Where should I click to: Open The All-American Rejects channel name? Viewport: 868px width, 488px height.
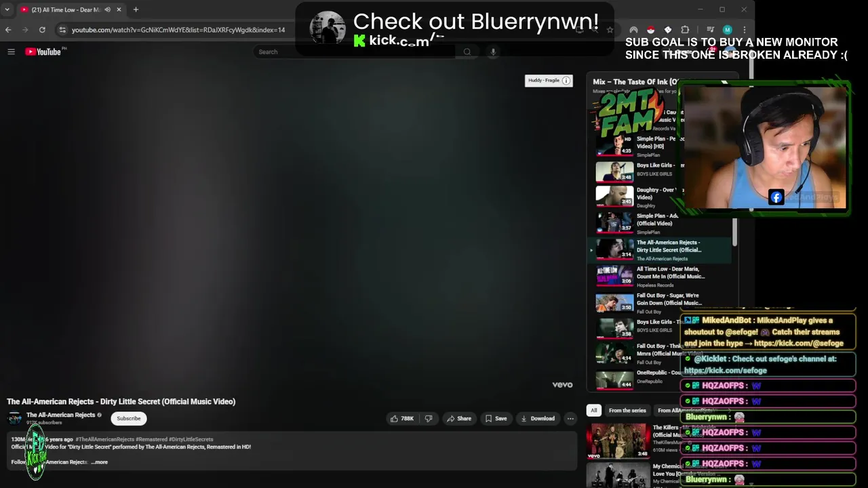[60, 415]
